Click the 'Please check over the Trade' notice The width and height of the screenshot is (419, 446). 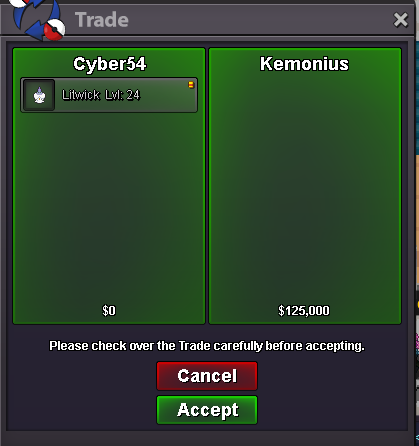(x=207, y=346)
